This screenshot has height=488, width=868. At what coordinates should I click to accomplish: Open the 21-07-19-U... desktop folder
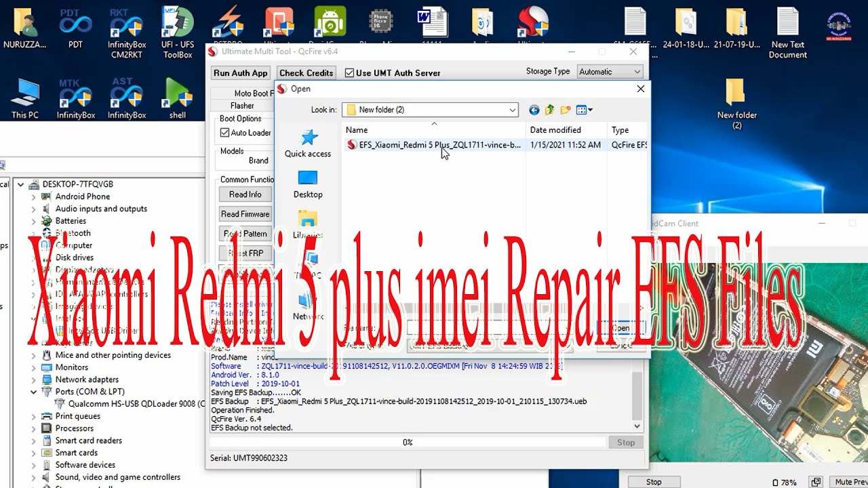(x=736, y=28)
